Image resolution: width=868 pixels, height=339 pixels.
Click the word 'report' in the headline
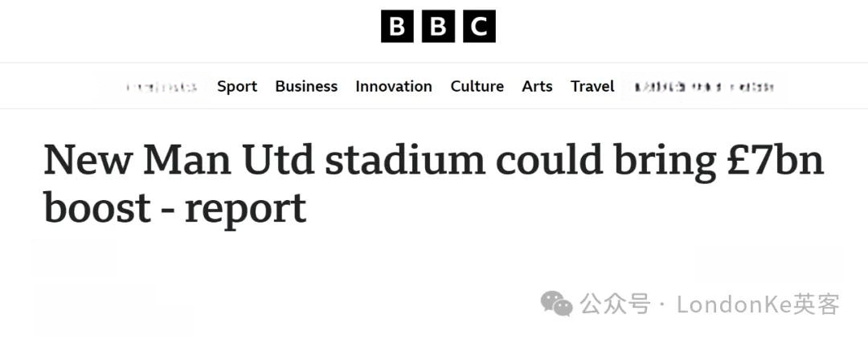click(245, 210)
